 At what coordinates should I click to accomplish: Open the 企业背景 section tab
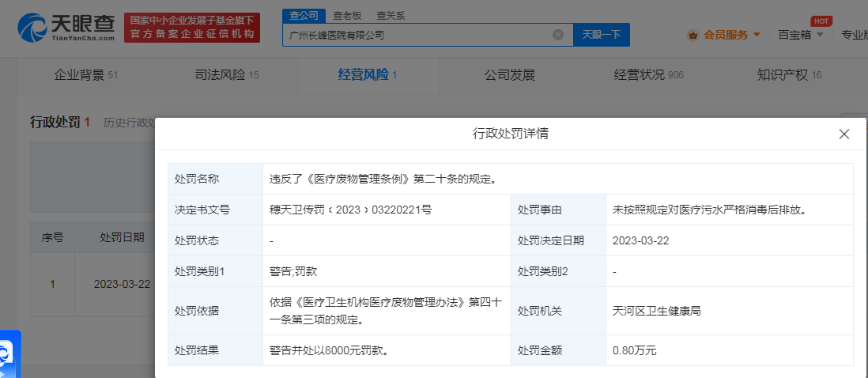[x=85, y=75]
